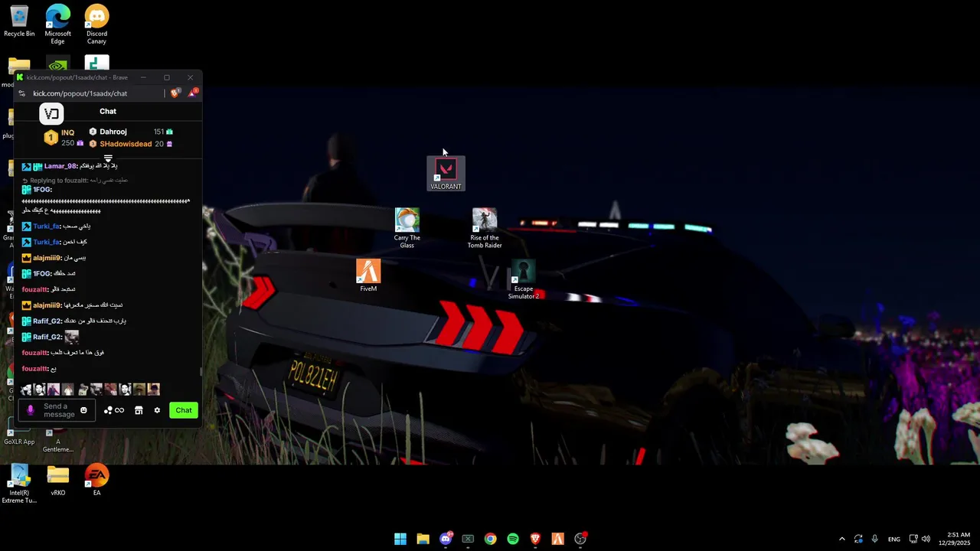Viewport: 980px width, 551px height.
Task: Open Carry The Glass game shortcut
Action: [x=407, y=228]
